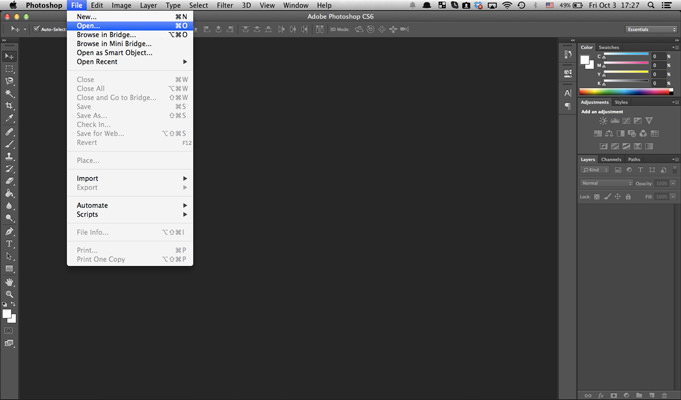Choose Open… from the File menu
The width and height of the screenshot is (681, 400).
click(130, 26)
